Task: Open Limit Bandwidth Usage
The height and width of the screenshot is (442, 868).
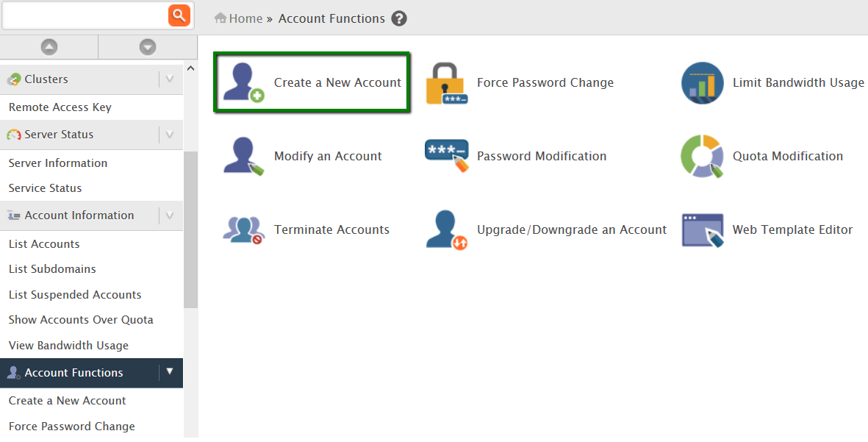Action: [798, 82]
